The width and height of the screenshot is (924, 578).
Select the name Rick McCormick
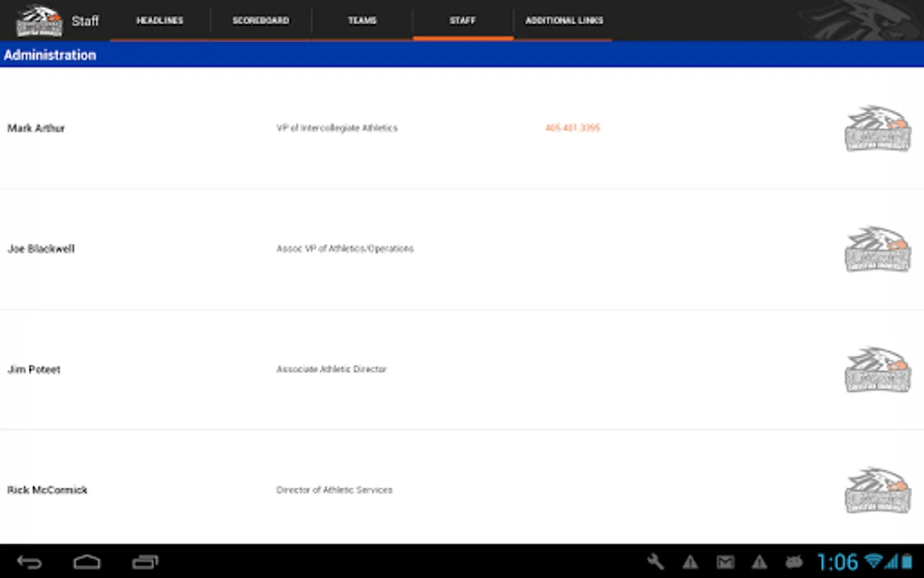click(47, 490)
